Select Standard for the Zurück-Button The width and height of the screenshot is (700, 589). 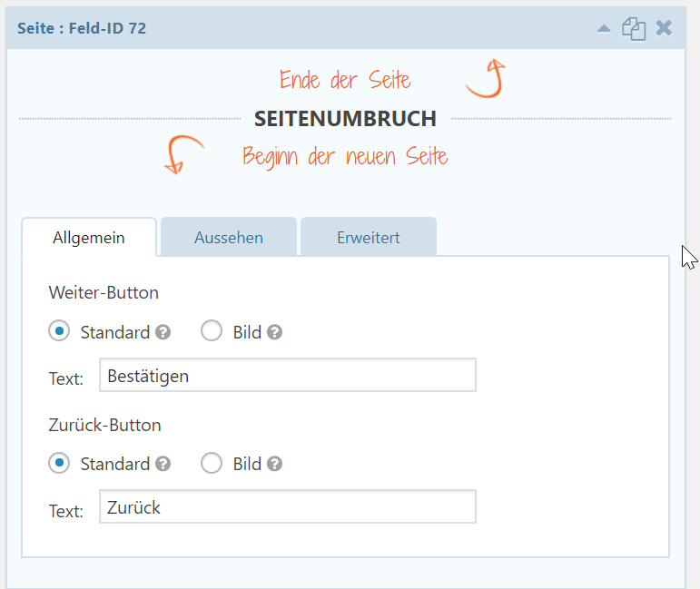point(59,463)
